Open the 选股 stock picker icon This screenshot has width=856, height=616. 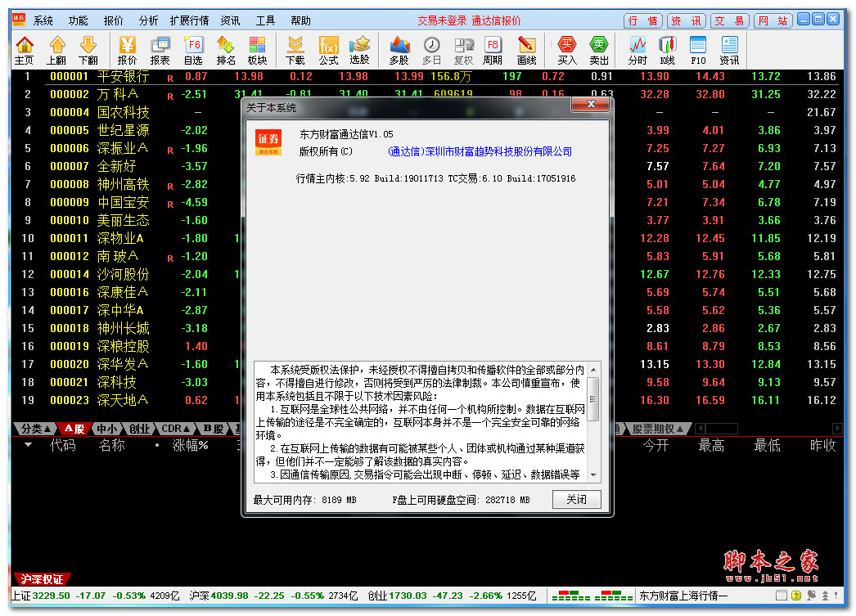pyautogui.click(x=359, y=50)
